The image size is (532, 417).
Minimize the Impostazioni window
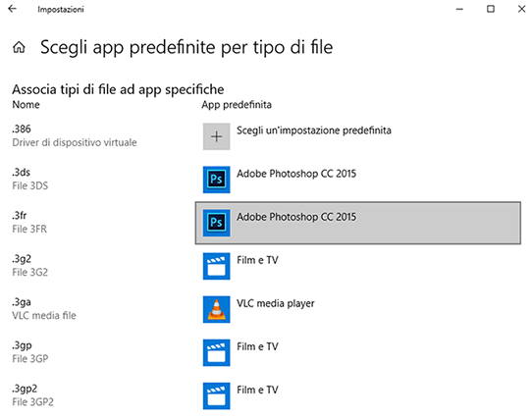(x=459, y=9)
